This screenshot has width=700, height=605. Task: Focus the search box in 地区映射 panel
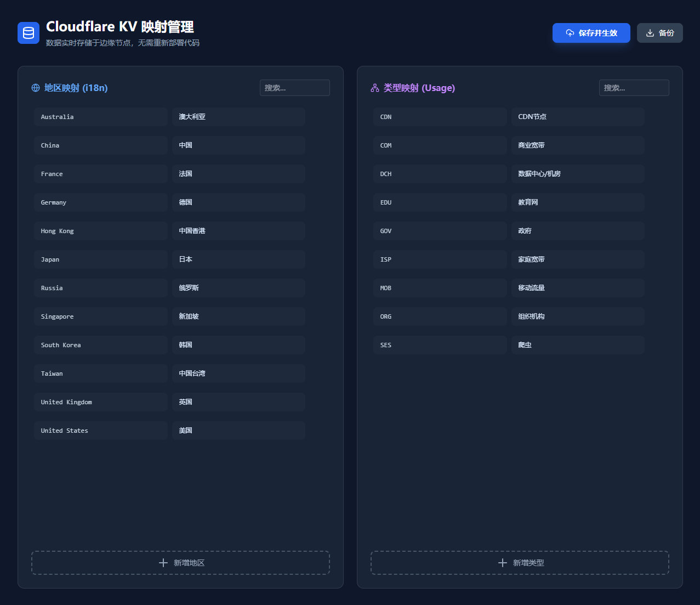[x=295, y=88]
